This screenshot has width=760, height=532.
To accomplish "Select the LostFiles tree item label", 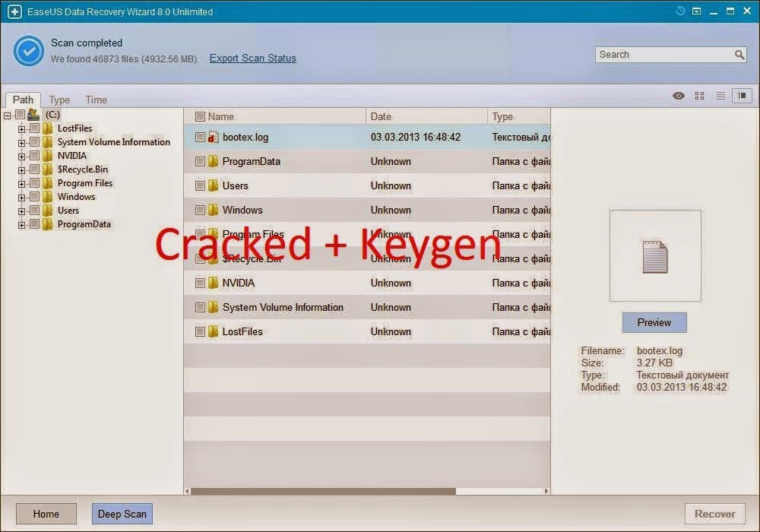I will click(74, 128).
